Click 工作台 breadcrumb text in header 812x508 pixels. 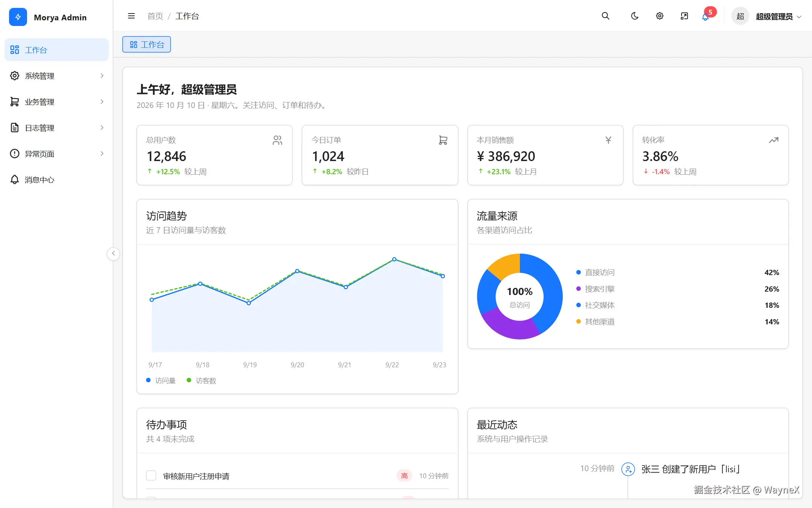187,16
